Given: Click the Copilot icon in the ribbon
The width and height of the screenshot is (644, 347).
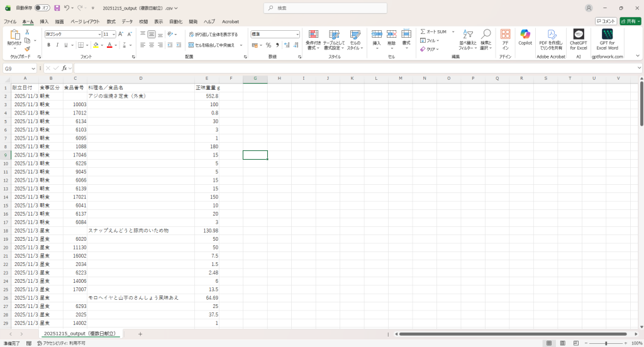Looking at the screenshot, I should pyautogui.click(x=525, y=35).
